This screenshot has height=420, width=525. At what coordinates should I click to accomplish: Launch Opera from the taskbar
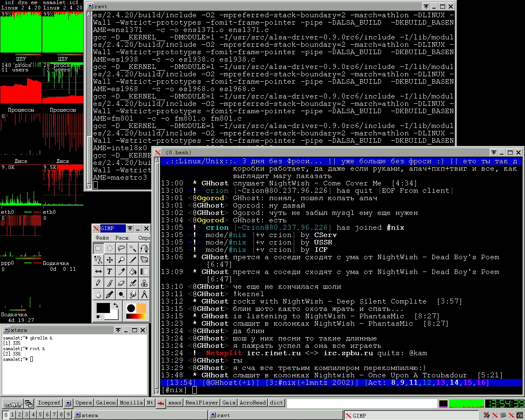(x=84, y=403)
